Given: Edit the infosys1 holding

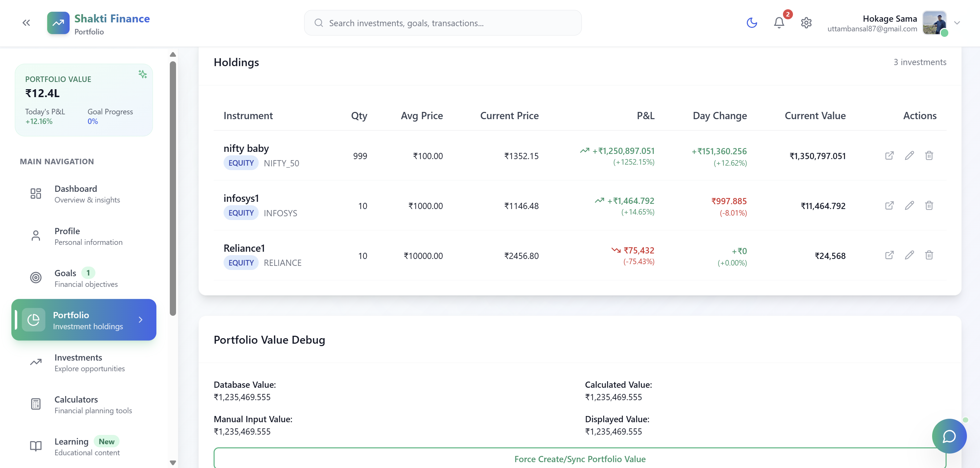Looking at the screenshot, I should (x=909, y=206).
